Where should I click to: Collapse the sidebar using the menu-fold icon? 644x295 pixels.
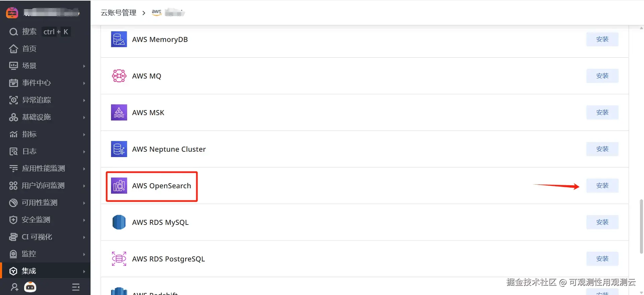[x=76, y=287]
